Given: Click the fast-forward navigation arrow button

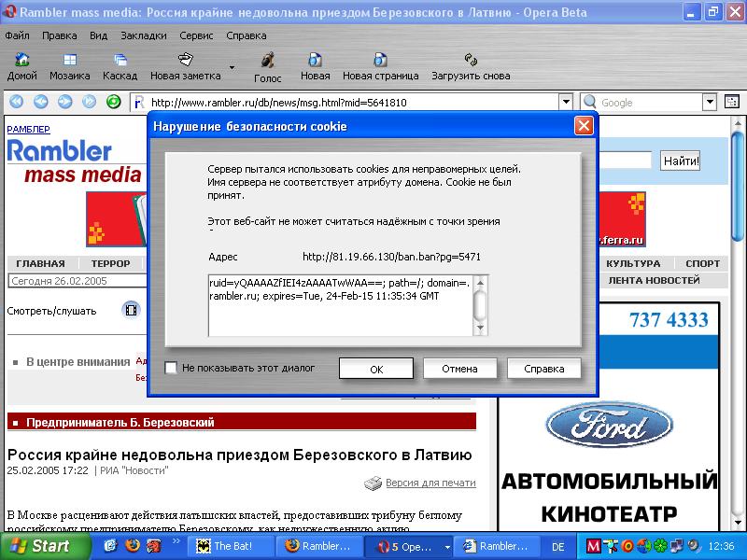Looking at the screenshot, I should click(89, 102).
